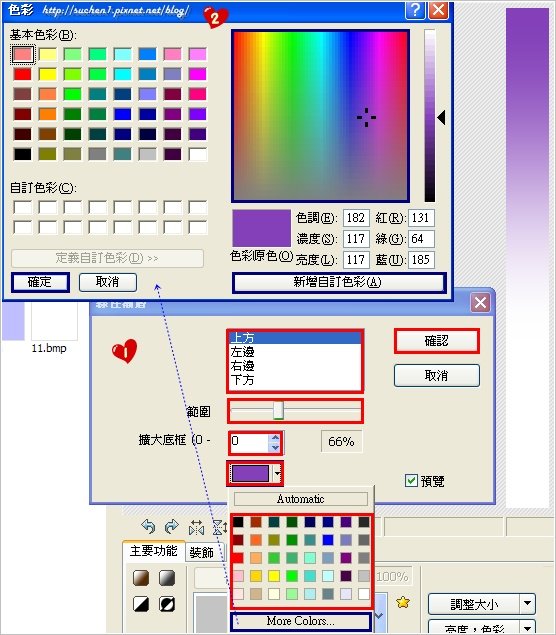Click the luminosity slider arrow marker
This screenshot has width=556, height=635.
click(x=441, y=118)
